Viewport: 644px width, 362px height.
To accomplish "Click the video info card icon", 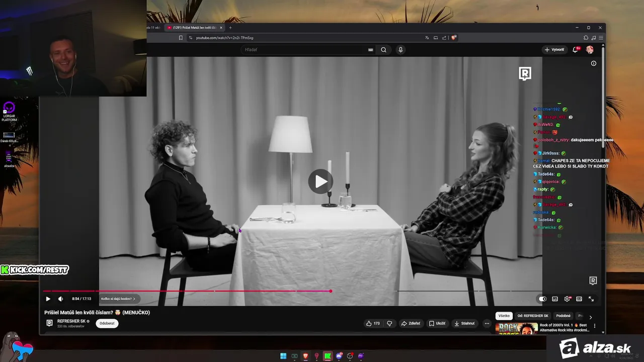I will click(594, 63).
